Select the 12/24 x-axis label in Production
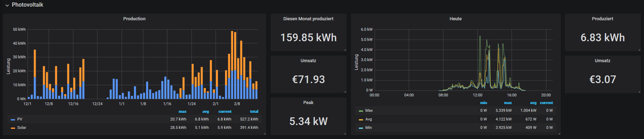This screenshot has width=644, height=139. click(97, 104)
